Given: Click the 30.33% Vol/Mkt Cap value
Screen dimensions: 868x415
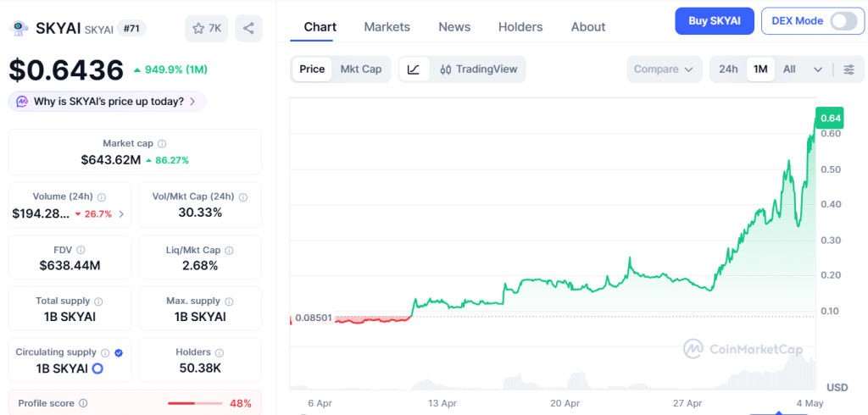Looking at the screenshot, I should (200, 213).
